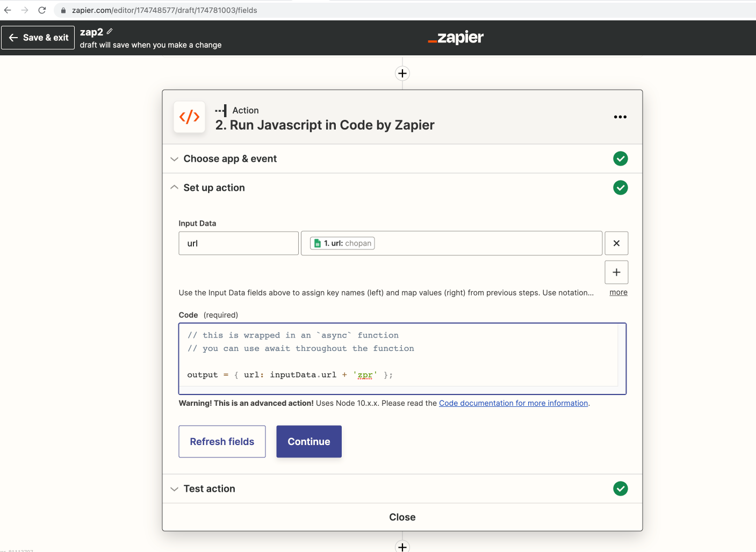This screenshot has width=756, height=552.
Task: Click the Zapier logo
Action: [x=456, y=38]
